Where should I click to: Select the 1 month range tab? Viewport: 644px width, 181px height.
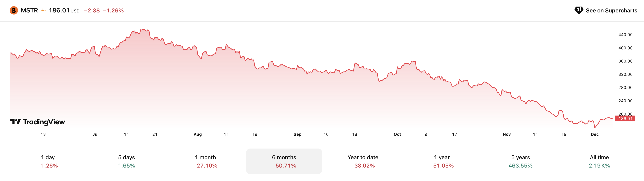(x=205, y=161)
